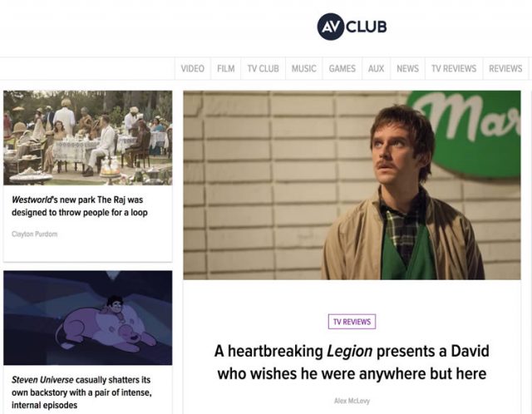Screen dimensions: 532x414
Task: Click the AV Club logo
Action: [352, 27]
